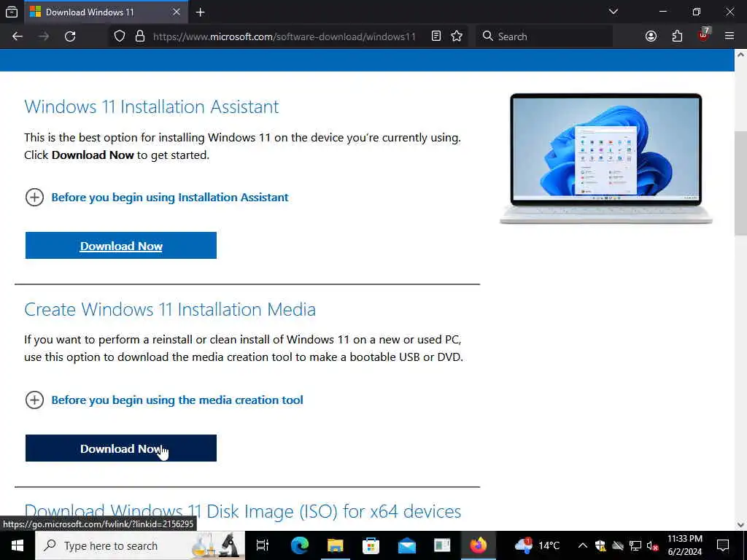Show hidden system tray icons
747x560 pixels.
click(x=583, y=545)
